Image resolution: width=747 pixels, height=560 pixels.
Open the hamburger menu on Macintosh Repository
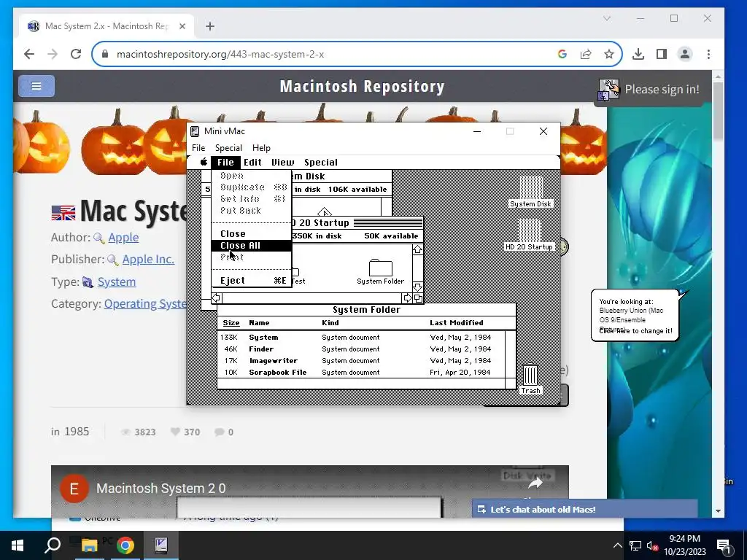36,86
